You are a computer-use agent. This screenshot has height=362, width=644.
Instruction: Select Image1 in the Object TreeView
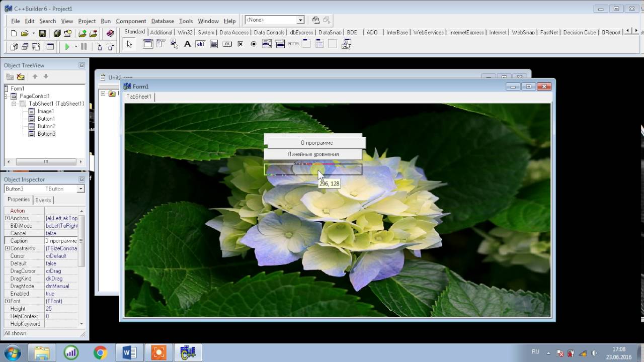tap(45, 111)
